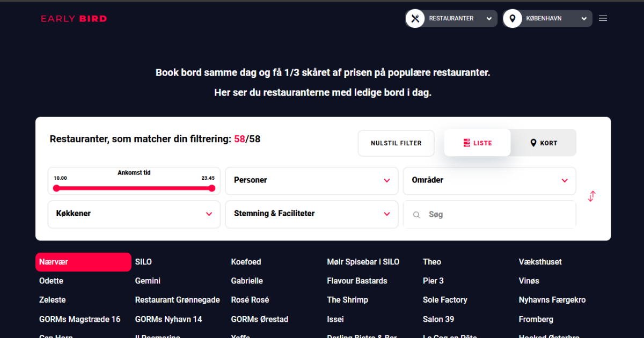Click the fork and knife restaurant icon
Screen dimensions: 644x338
pyautogui.click(x=415, y=18)
